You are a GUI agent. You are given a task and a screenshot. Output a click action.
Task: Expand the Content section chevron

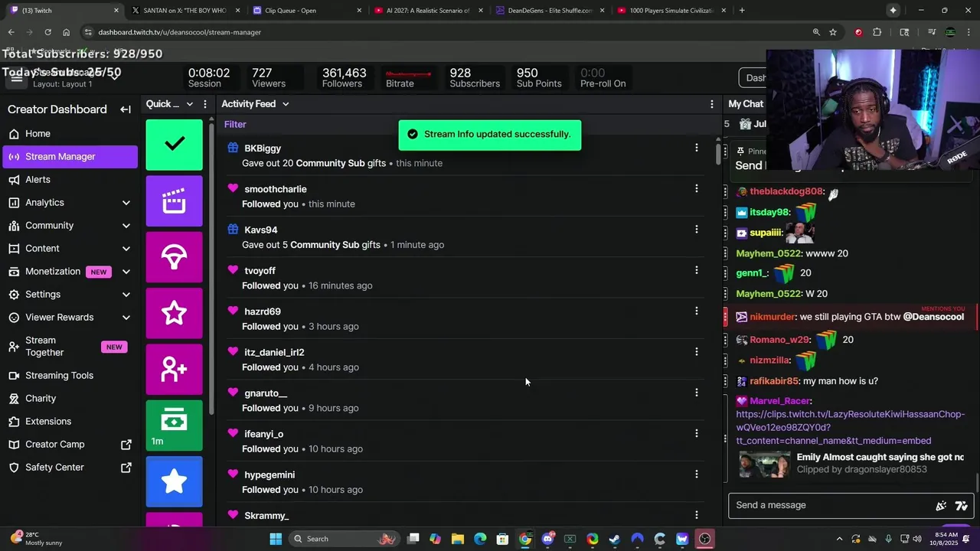pyautogui.click(x=126, y=249)
